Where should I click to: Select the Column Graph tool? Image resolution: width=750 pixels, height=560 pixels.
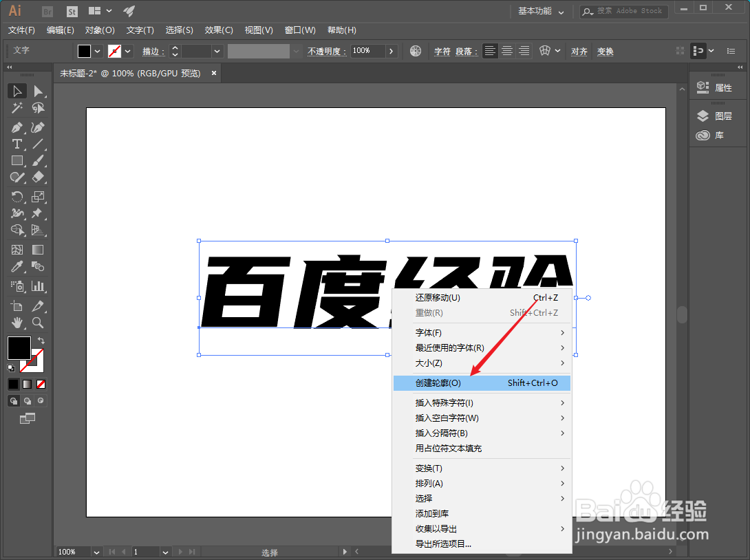point(38,286)
